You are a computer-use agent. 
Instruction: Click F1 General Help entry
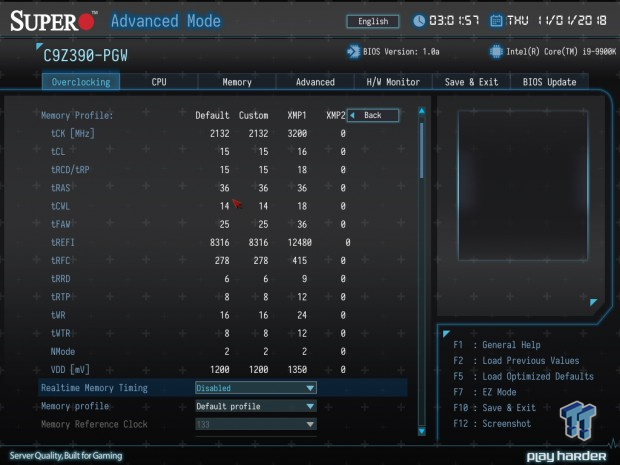coord(497,345)
